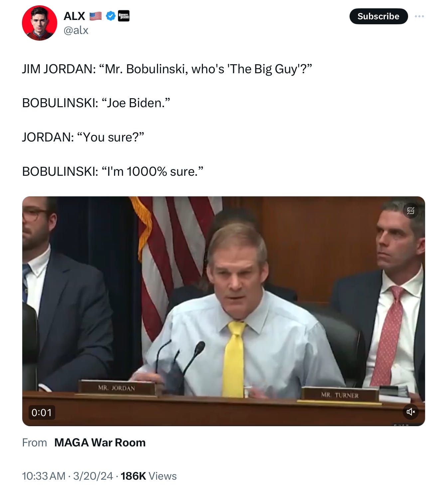Open the Benny Show affiliate badge
Image resolution: width=448 pixels, height=490 pixels.
(124, 16)
